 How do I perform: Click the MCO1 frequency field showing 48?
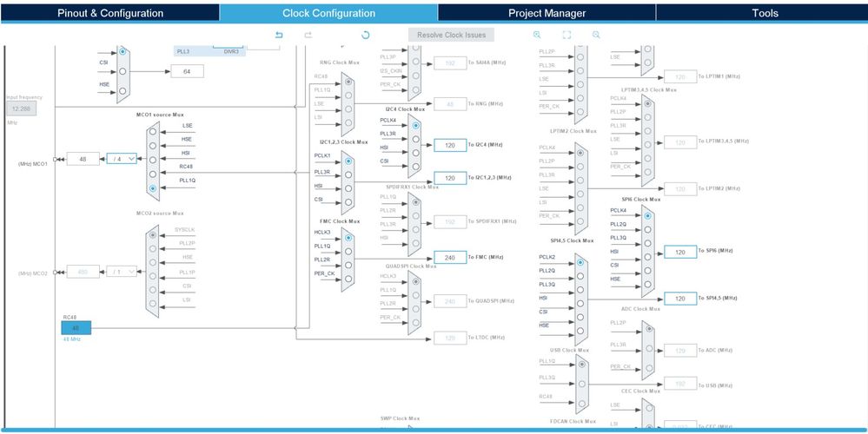[x=83, y=159]
